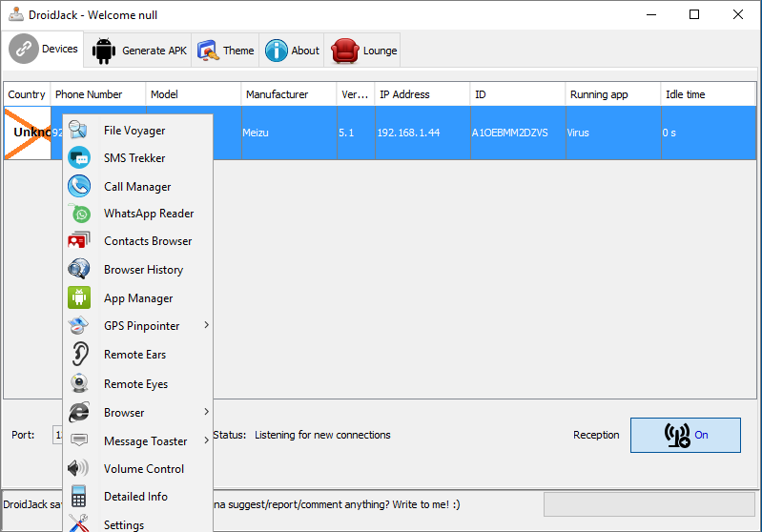
Task: Click the Browser Internet Explorer icon
Action: click(x=79, y=412)
